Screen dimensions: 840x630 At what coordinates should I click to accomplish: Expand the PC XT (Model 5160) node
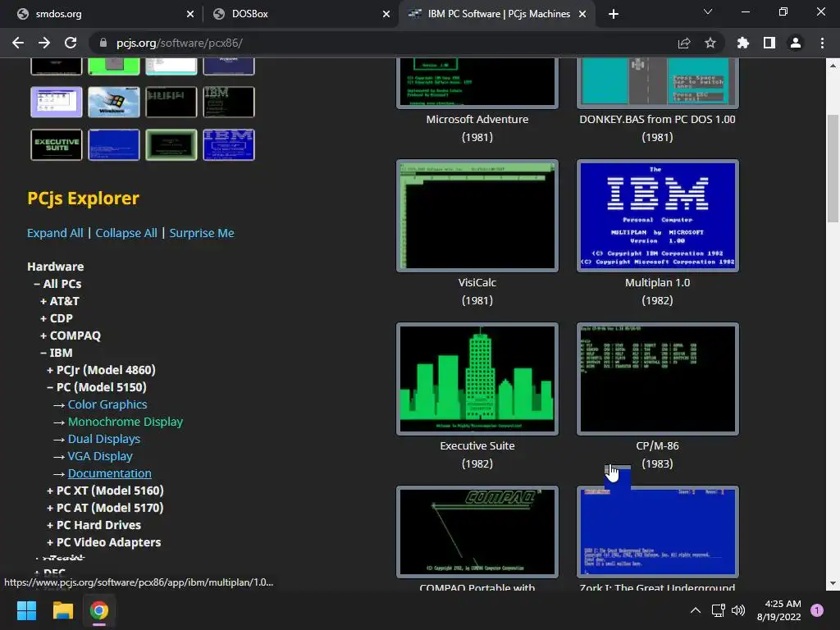(105, 491)
